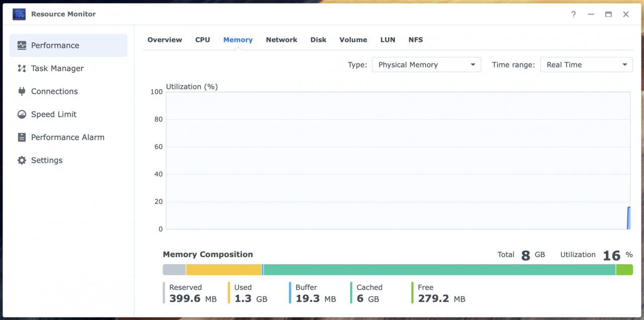The image size is (644, 320).
Task: Open the Real Time range dropdown
Action: coord(586,64)
